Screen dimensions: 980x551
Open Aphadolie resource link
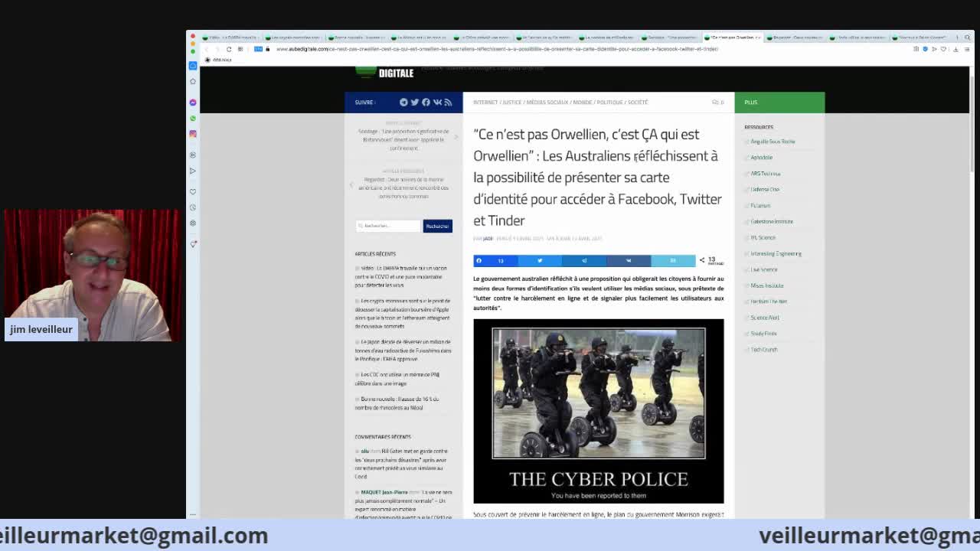[762, 158]
